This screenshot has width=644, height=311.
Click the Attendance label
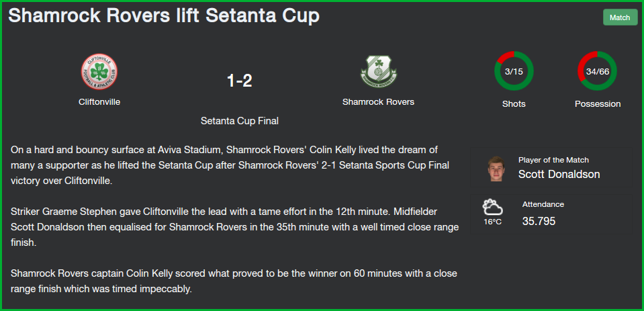543,204
